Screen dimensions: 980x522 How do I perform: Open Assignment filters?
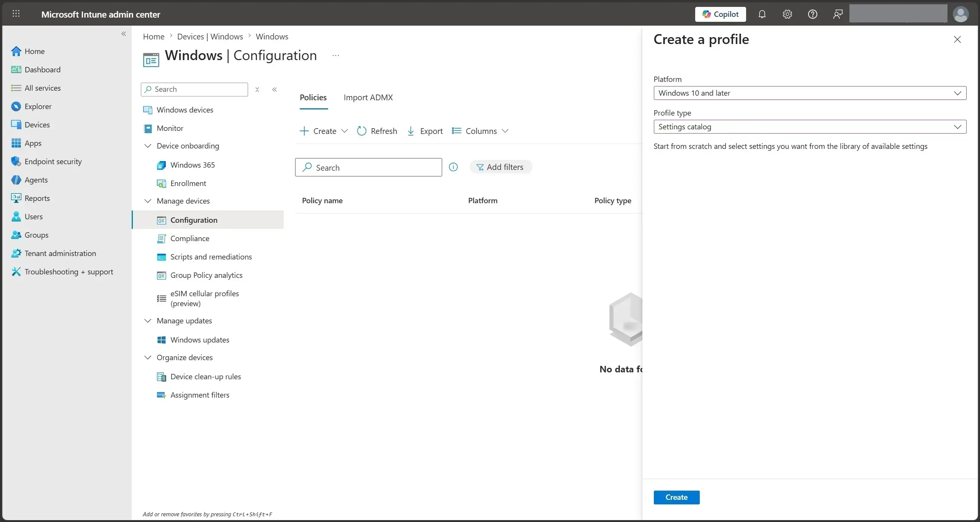coord(200,395)
